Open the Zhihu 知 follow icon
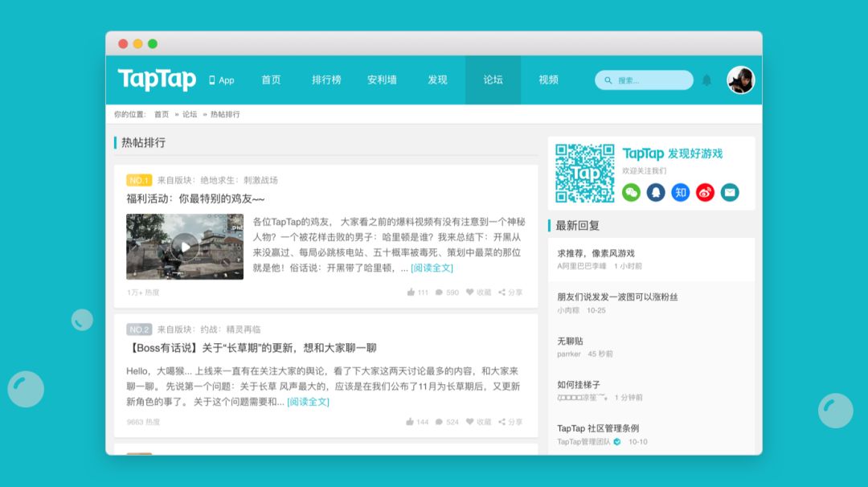 click(x=681, y=193)
